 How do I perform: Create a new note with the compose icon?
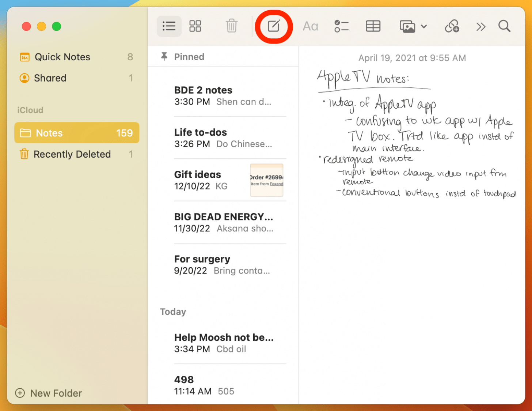274,26
